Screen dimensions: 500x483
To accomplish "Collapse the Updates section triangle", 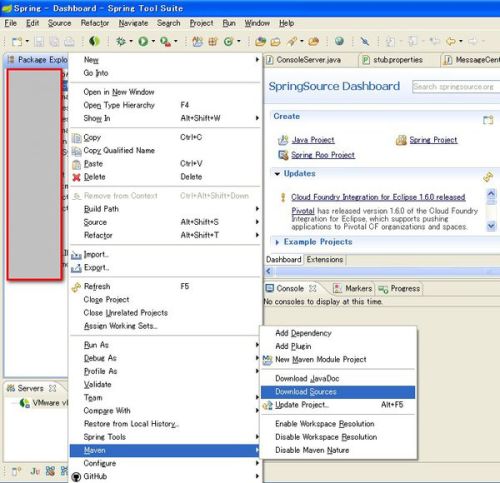I will 277,174.
